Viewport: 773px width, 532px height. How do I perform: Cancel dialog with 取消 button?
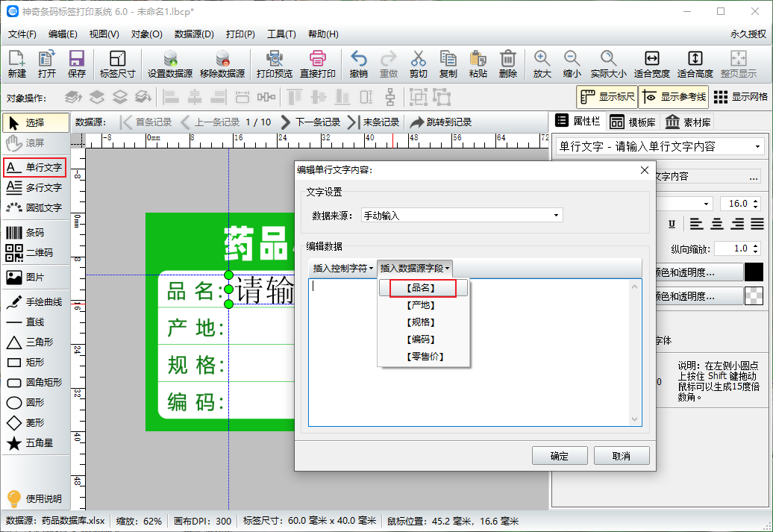pos(621,456)
